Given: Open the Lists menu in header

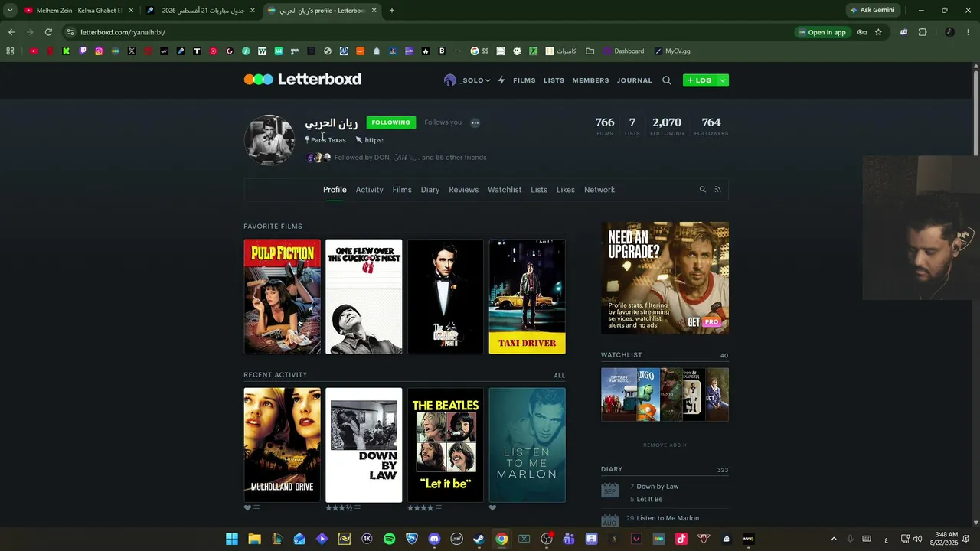Looking at the screenshot, I should coord(554,80).
